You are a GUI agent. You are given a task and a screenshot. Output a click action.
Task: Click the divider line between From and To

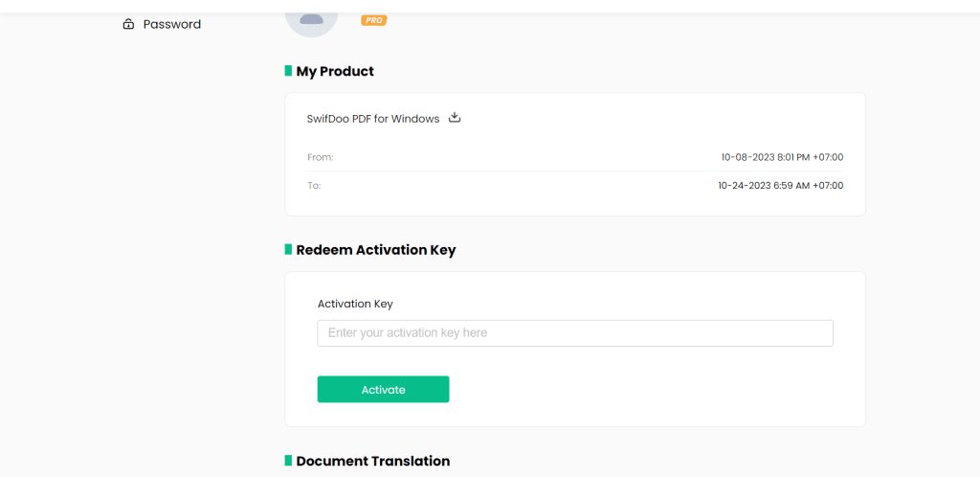click(x=574, y=171)
